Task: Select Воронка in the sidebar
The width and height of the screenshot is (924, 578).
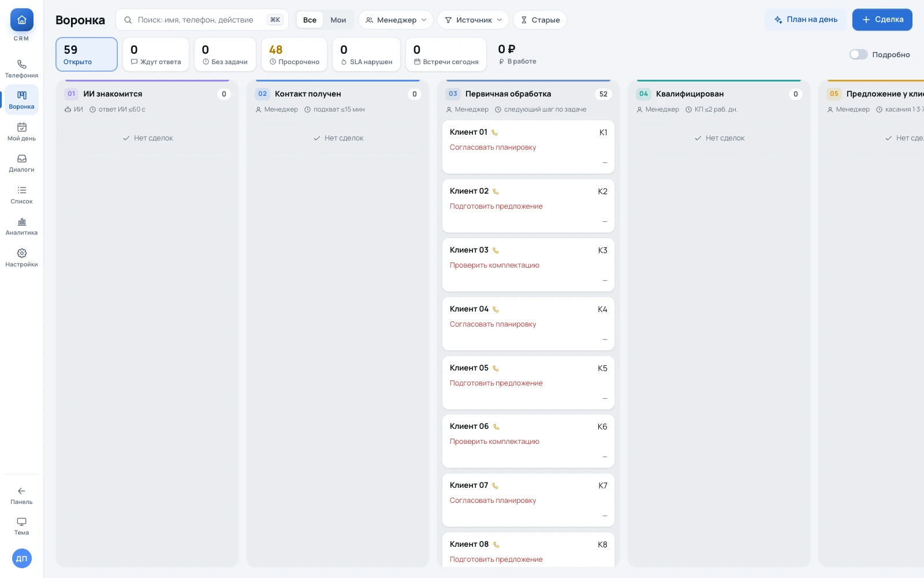Action: [21, 100]
